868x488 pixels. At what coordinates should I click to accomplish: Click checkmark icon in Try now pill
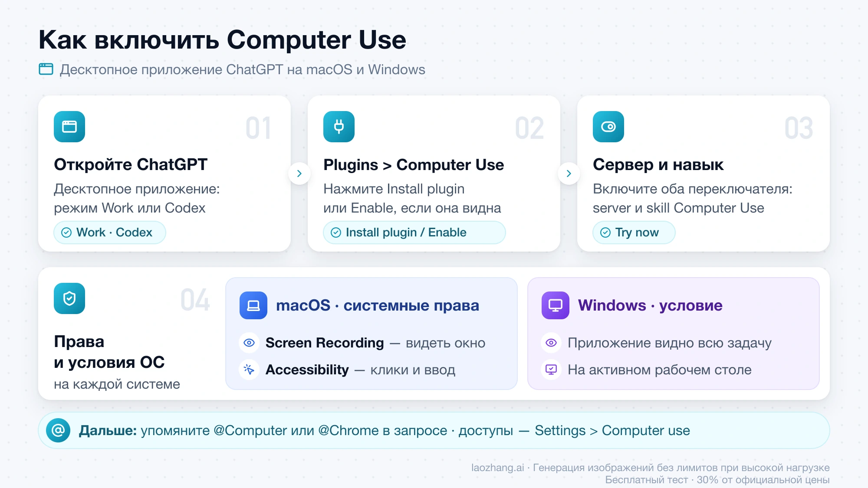pyautogui.click(x=605, y=233)
